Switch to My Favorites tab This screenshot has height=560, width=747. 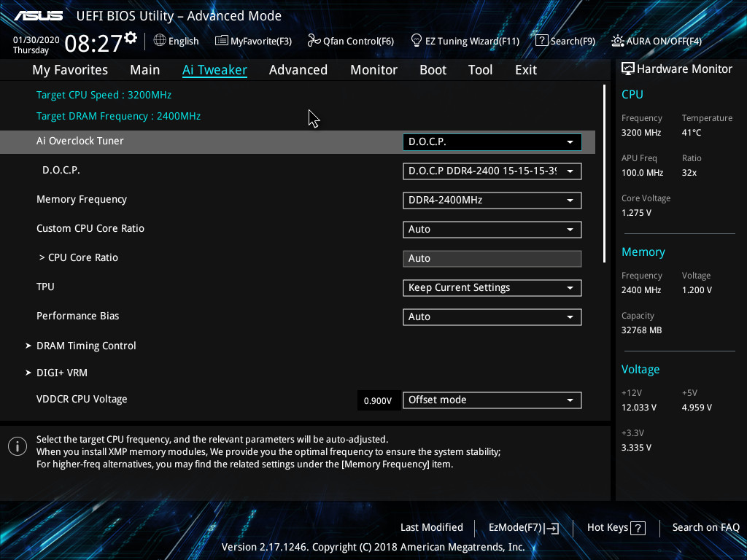point(70,70)
